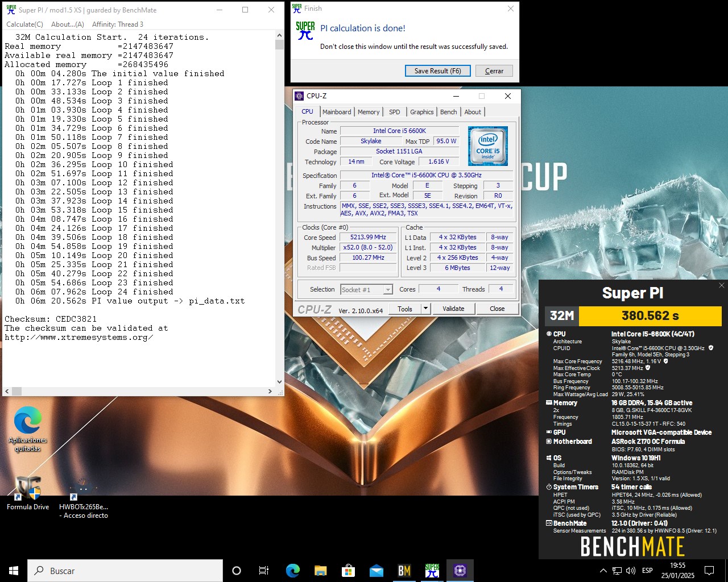Click the Super PI horizontal scrollbar left arrow

click(x=7, y=391)
